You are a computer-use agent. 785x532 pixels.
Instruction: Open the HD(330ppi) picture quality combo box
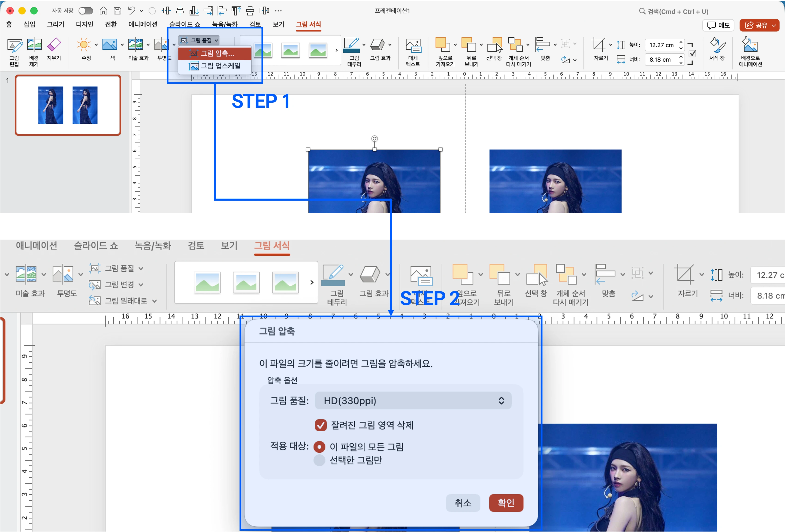coord(413,401)
